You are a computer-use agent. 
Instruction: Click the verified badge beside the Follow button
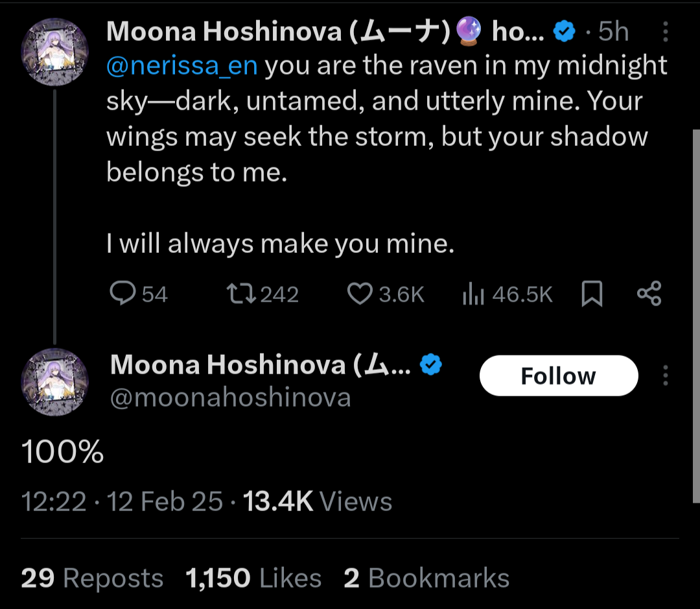coord(431,365)
